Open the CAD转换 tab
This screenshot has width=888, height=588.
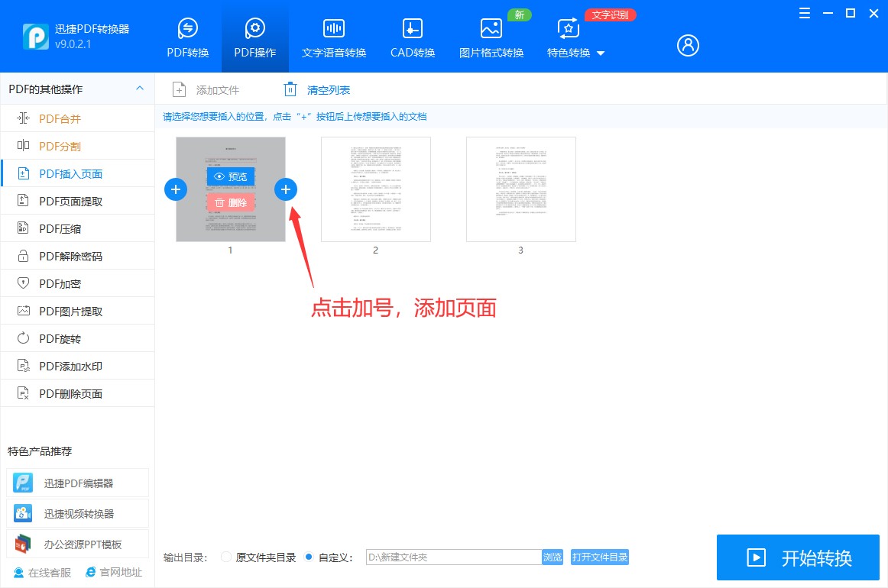click(x=412, y=36)
